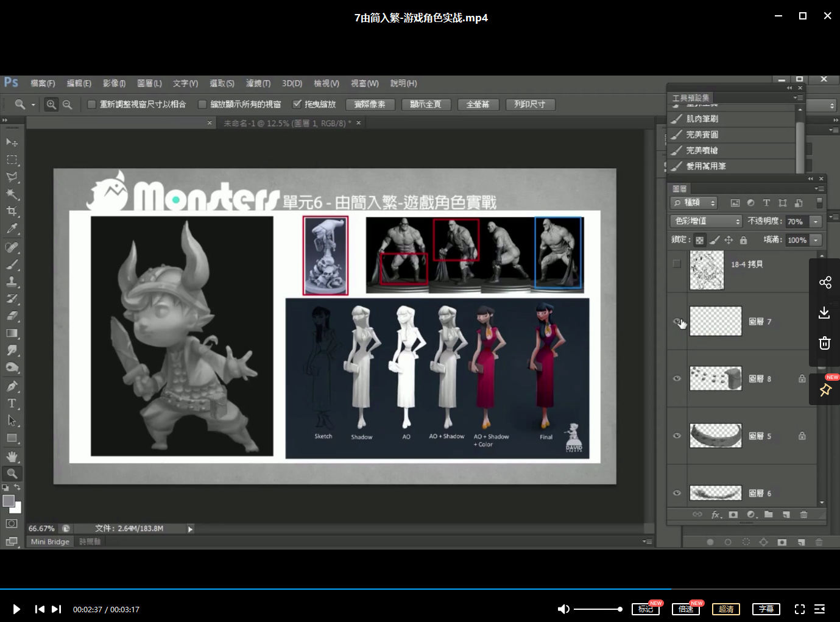
Task: Hide layer 圖層 8 via eye icon
Action: tap(677, 378)
